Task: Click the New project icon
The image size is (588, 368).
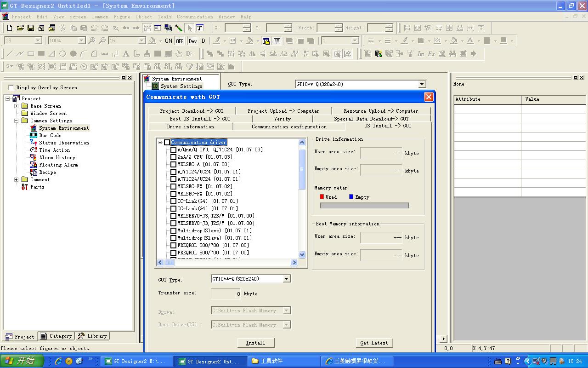Action: click(9, 28)
